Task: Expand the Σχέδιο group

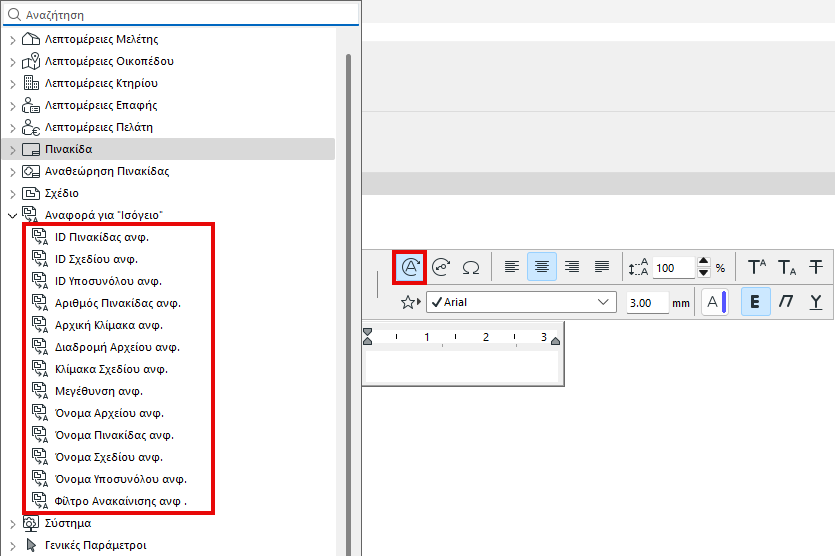Action: (13, 194)
